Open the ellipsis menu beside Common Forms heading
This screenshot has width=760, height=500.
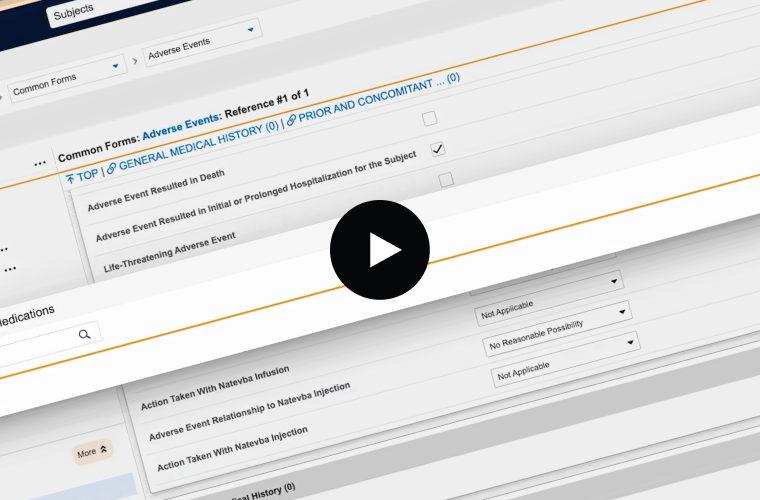pos(40,163)
